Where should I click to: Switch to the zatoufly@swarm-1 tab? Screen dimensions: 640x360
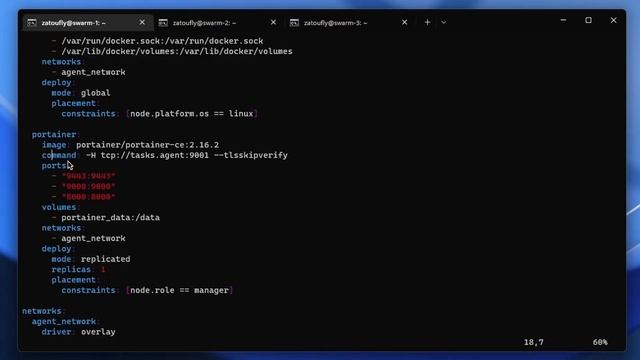pos(88,23)
